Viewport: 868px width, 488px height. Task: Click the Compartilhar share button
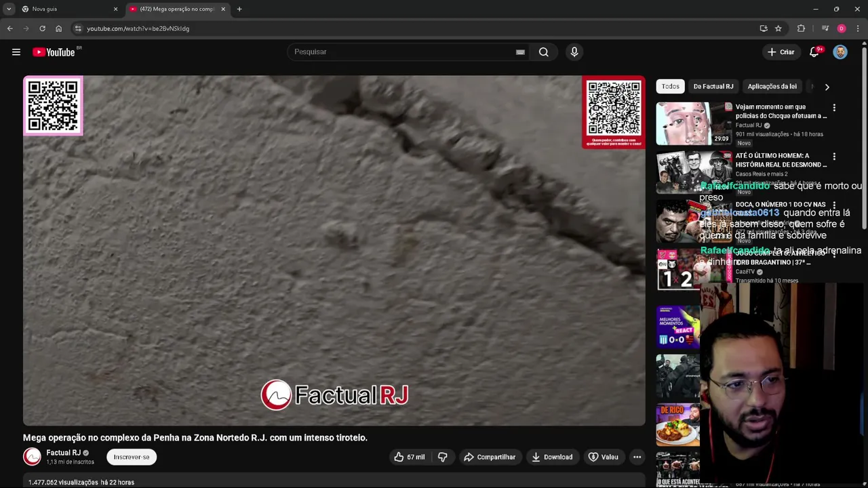click(x=490, y=457)
